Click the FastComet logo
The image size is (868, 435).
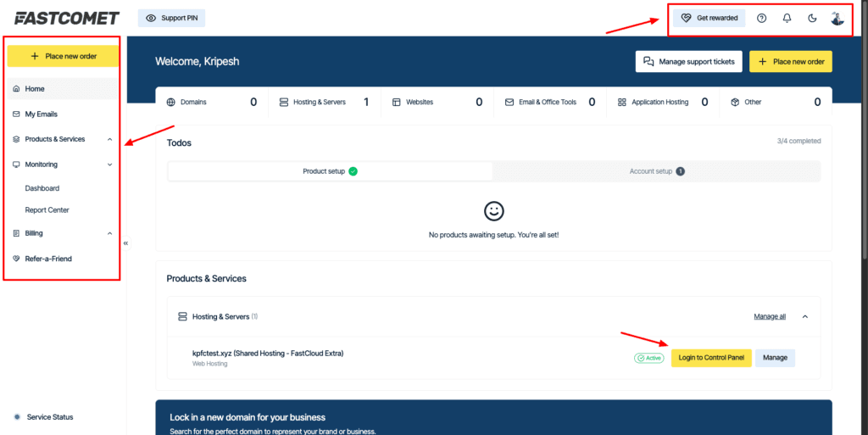click(67, 19)
